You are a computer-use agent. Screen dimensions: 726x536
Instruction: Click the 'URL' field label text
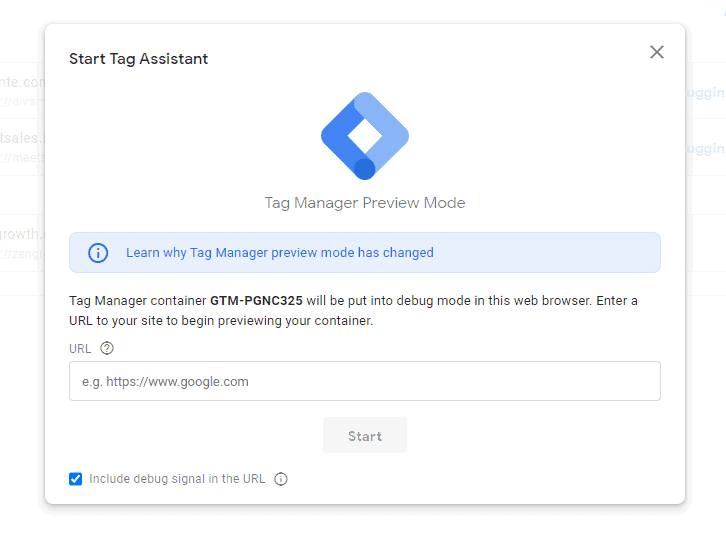click(x=80, y=349)
